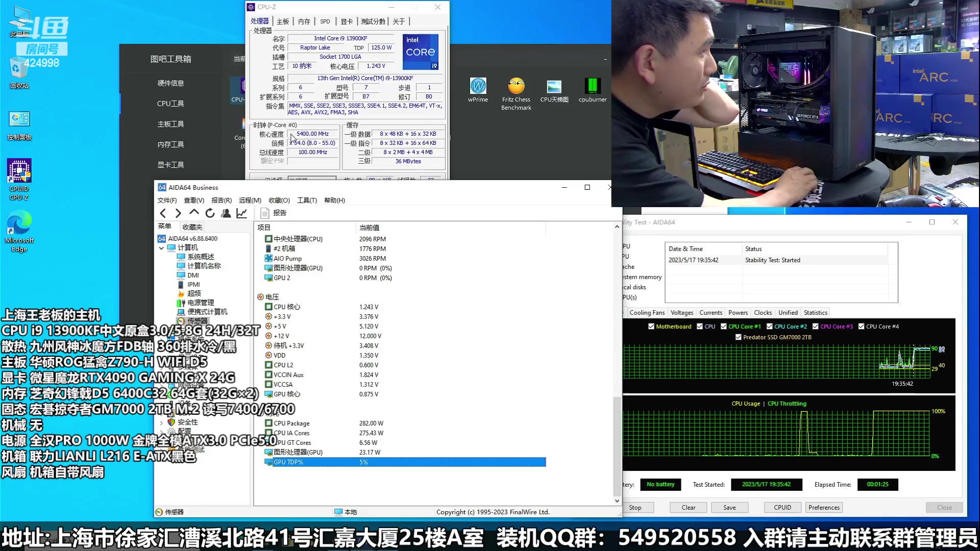Click the AIDA64 sensor list vertical scrollbar
The height and width of the screenshot is (551, 980).
pyautogui.click(x=617, y=446)
